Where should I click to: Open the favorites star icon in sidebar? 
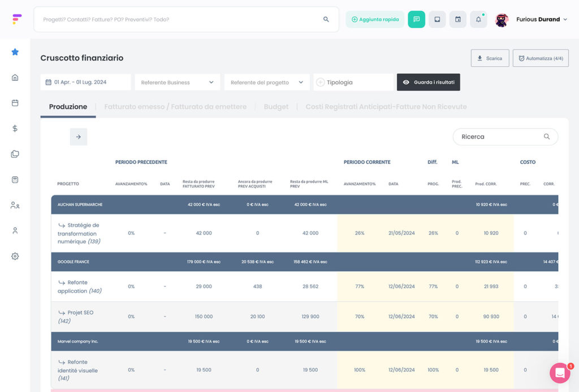point(15,52)
